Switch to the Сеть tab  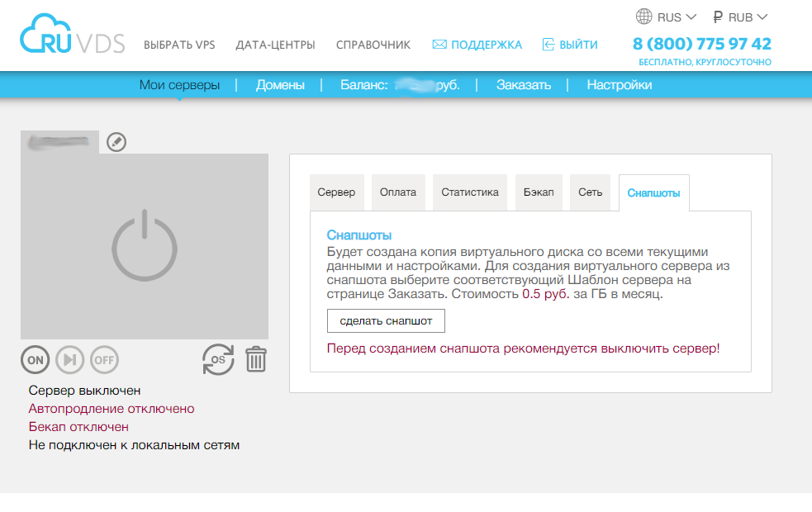[591, 192]
